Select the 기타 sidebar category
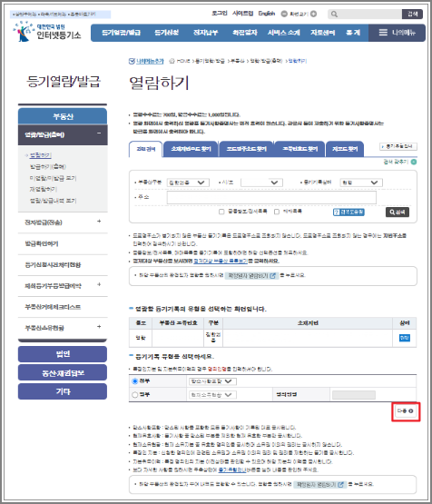 click(63, 391)
